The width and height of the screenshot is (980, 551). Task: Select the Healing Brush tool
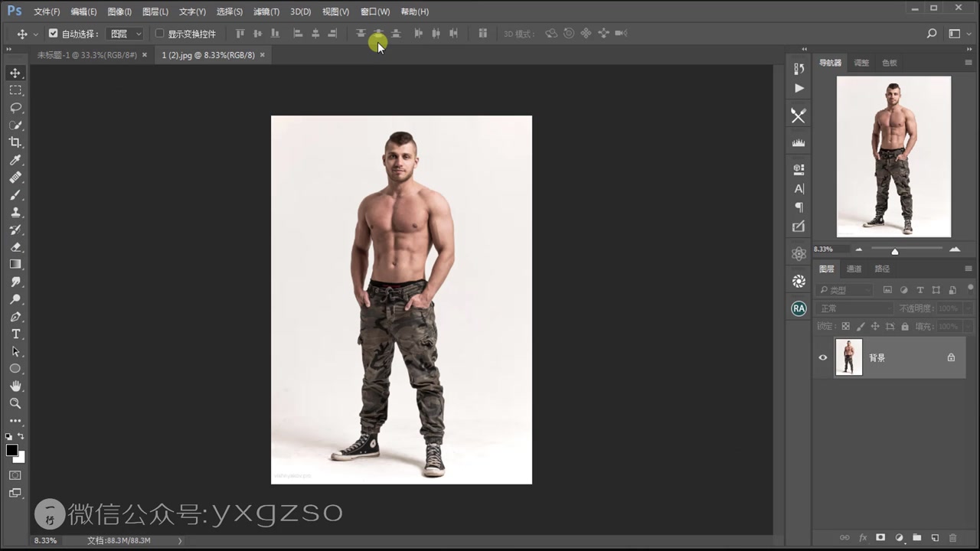click(15, 178)
